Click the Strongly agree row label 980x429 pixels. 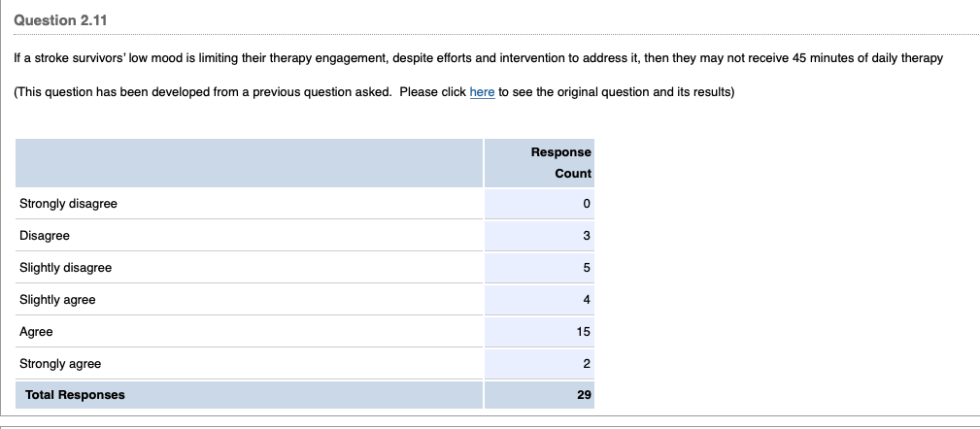point(60,364)
